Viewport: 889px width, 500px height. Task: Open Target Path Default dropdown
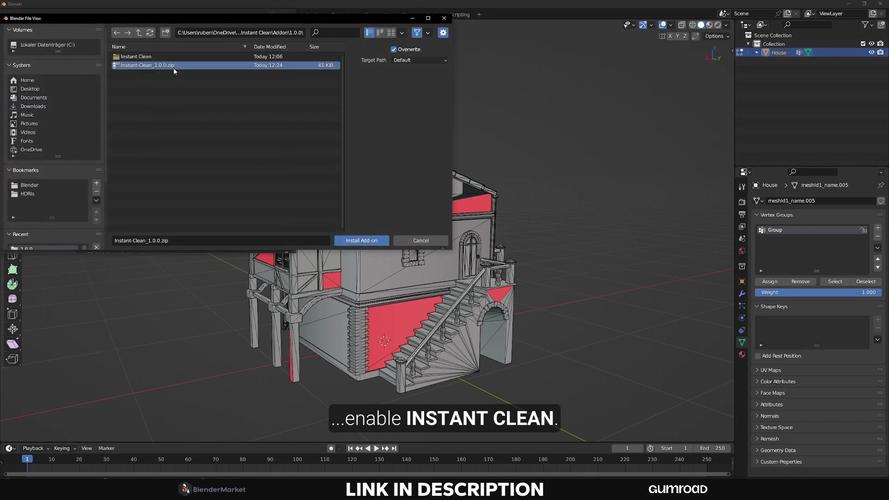[420, 60]
